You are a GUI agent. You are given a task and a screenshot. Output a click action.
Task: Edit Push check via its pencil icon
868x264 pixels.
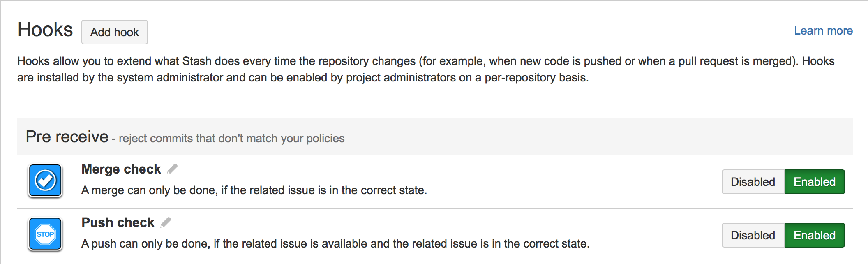click(x=166, y=222)
